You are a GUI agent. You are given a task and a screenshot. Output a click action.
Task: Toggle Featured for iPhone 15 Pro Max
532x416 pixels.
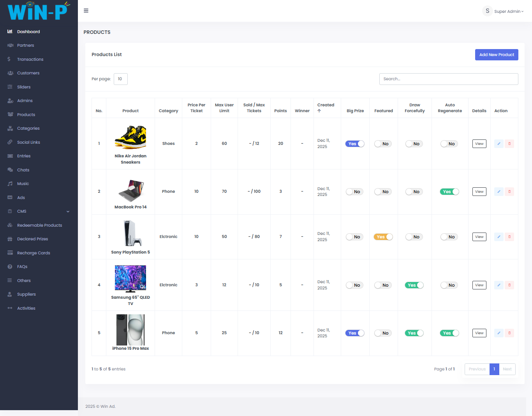tap(383, 333)
